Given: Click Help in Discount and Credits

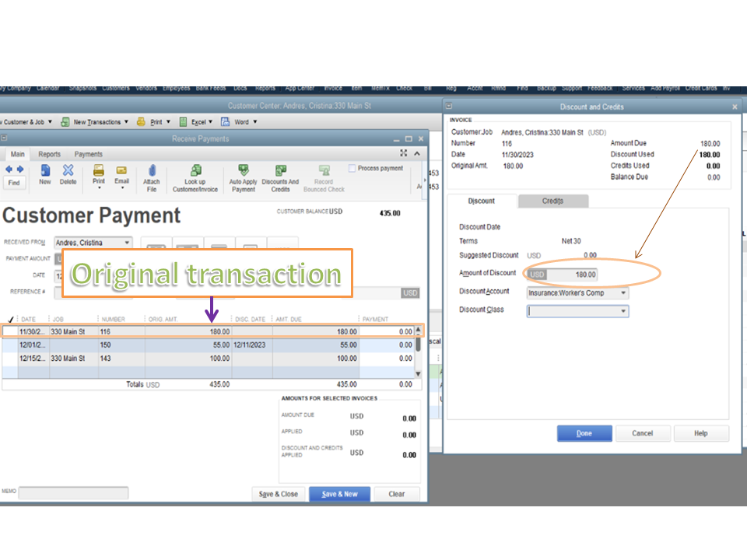Looking at the screenshot, I should tap(700, 433).
